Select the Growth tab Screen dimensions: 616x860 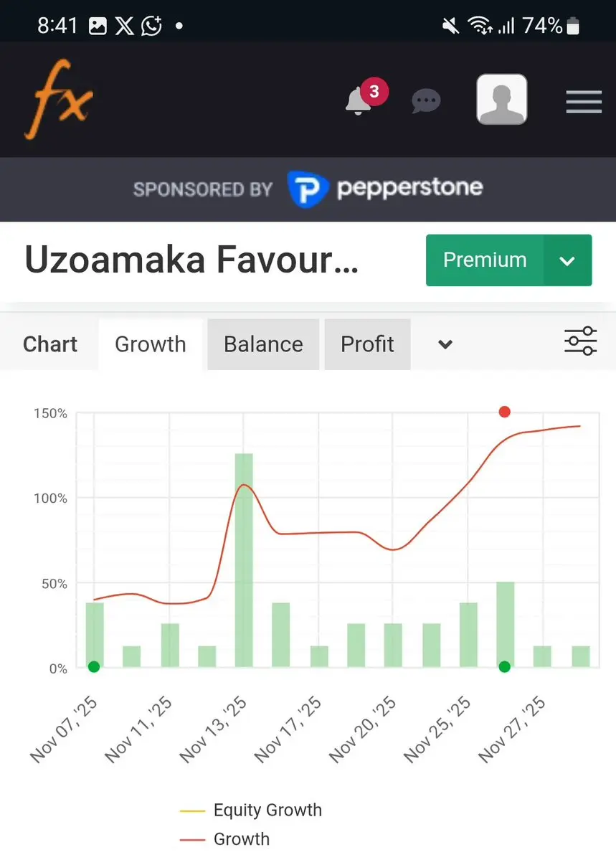[151, 344]
